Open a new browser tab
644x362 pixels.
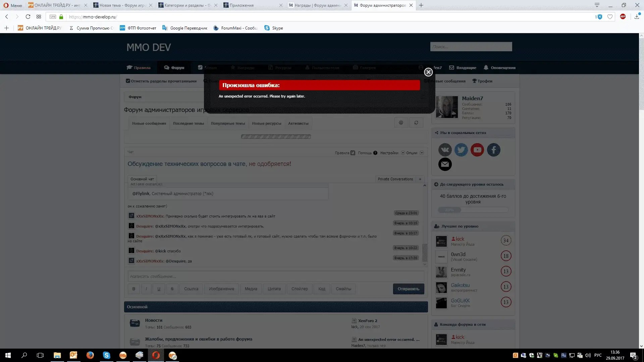[x=421, y=5]
